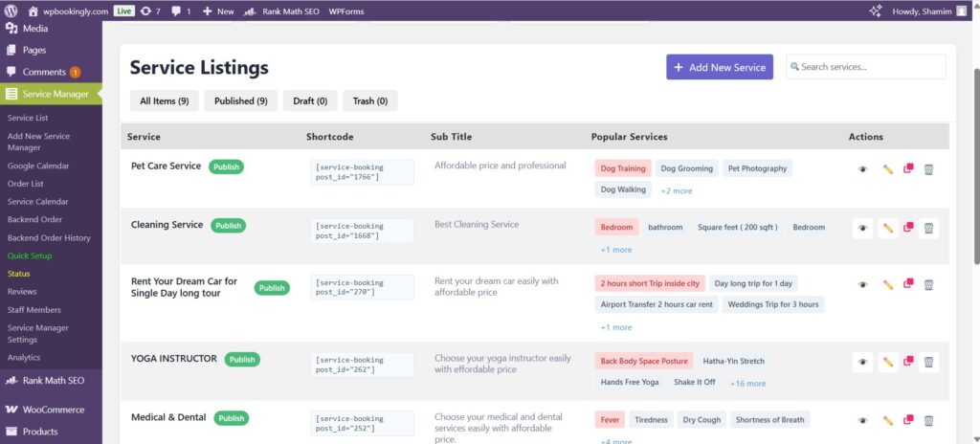This screenshot has width=980, height=444.
Task: View Pet Care Service using eye icon
Action: click(x=862, y=169)
